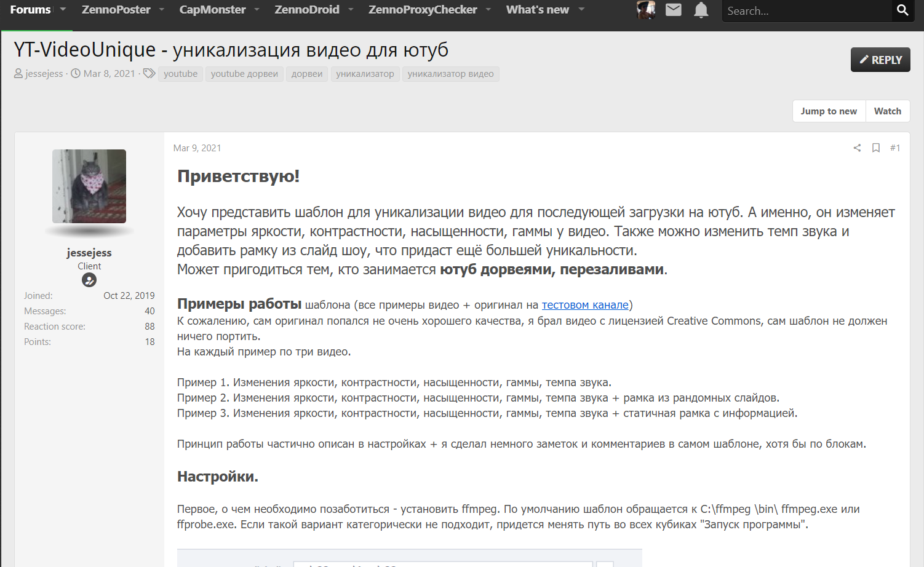
Task: Click the share post icon
Action: click(x=857, y=148)
